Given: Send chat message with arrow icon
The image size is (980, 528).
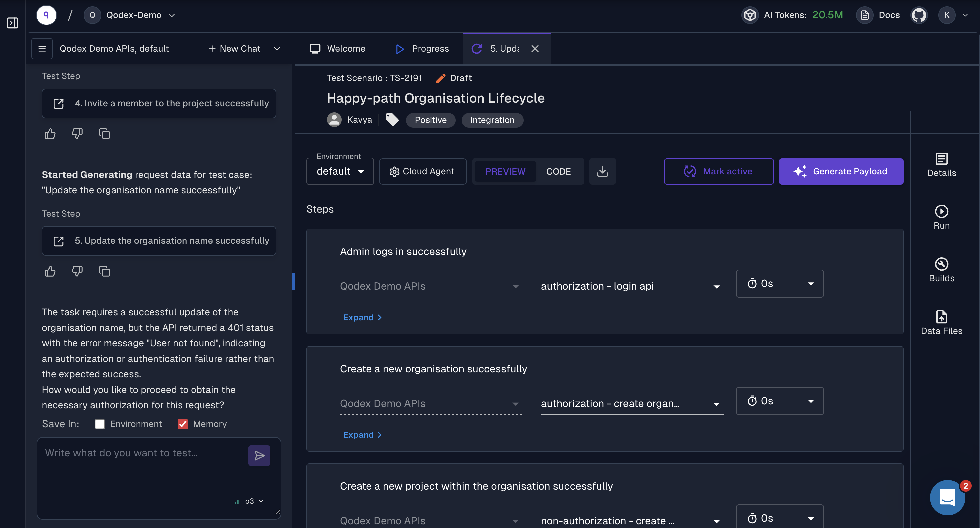Looking at the screenshot, I should pyautogui.click(x=259, y=455).
